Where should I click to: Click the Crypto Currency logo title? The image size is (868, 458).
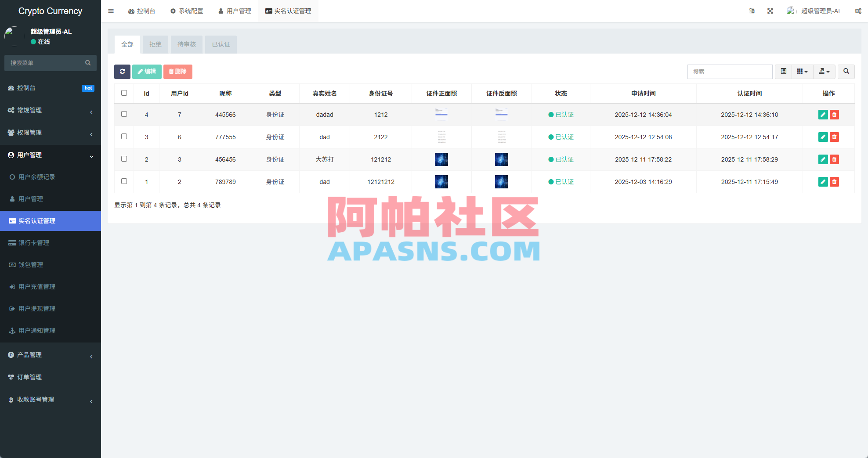[51, 11]
